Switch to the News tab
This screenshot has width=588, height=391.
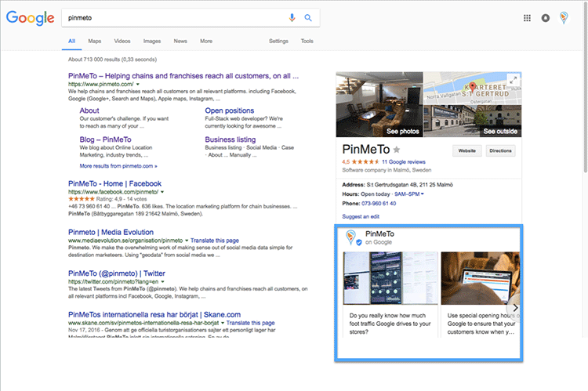pos(180,41)
